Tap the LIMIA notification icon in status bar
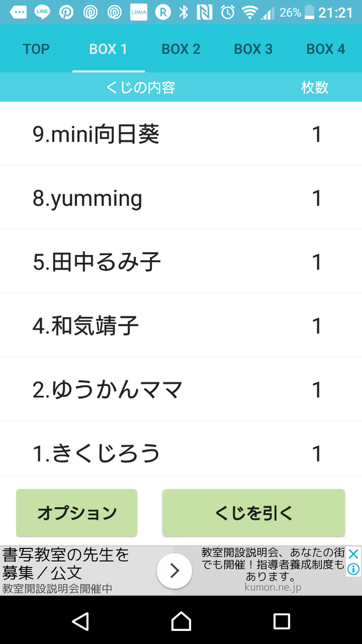 139,12
